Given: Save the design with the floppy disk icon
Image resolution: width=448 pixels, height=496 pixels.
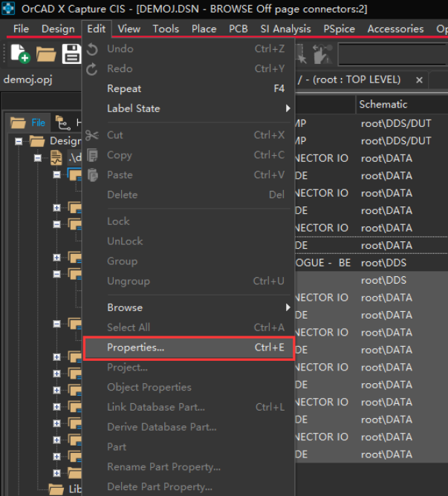Looking at the screenshot, I should pos(71,53).
